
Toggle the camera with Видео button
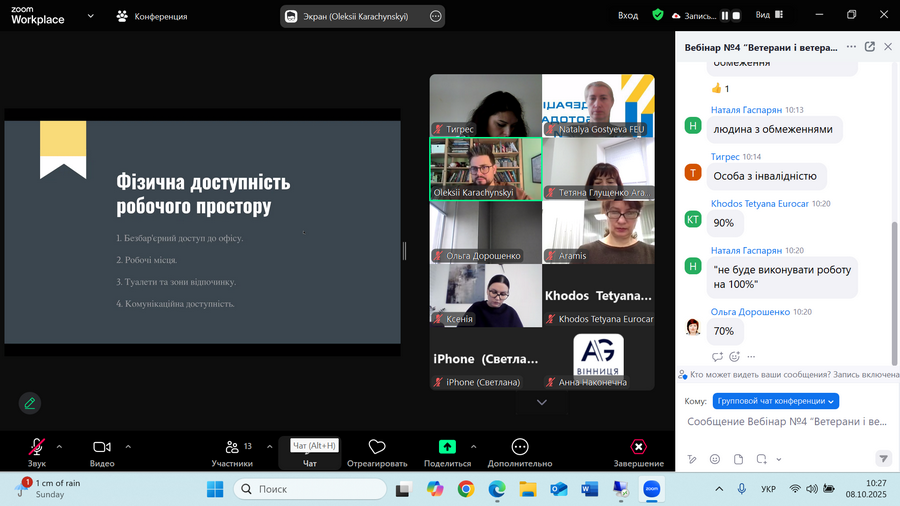coord(102,447)
